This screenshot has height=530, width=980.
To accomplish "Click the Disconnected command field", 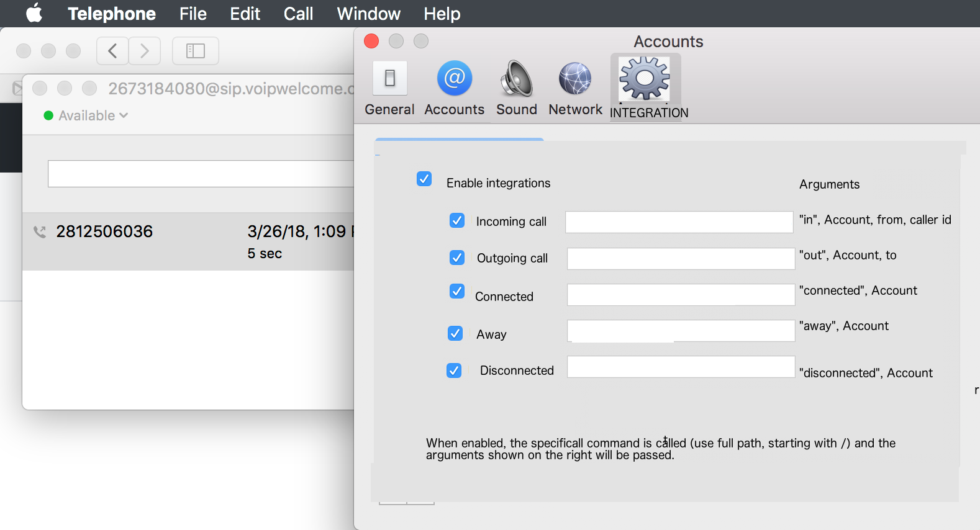I will tap(681, 367).
